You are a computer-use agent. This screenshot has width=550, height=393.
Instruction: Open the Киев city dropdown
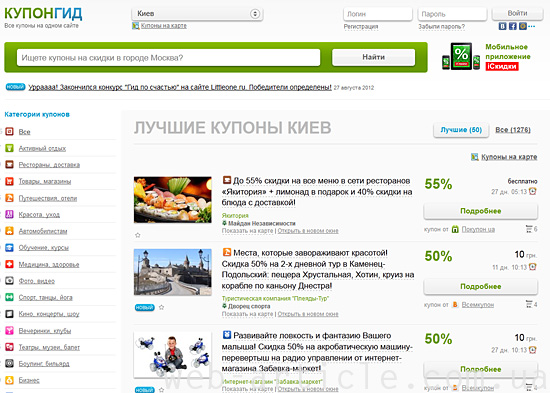coord(197,14)
